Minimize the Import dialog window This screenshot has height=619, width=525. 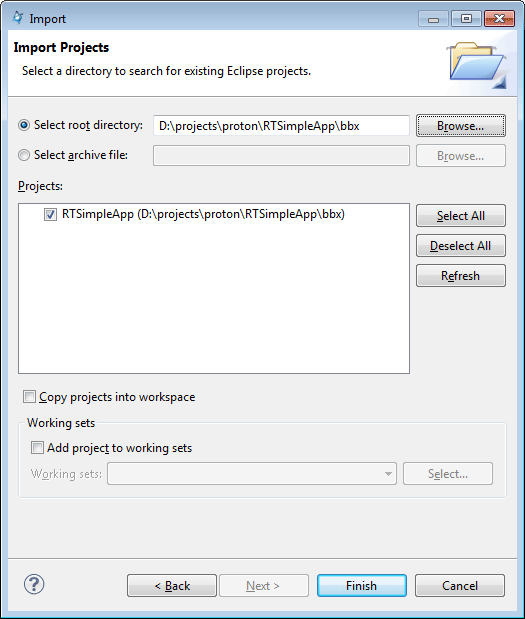pyautogui.click(x=433, y=19)
